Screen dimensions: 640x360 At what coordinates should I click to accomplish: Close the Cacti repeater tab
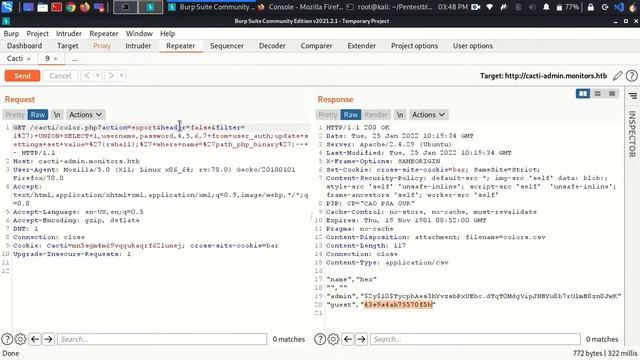point(29,59)
